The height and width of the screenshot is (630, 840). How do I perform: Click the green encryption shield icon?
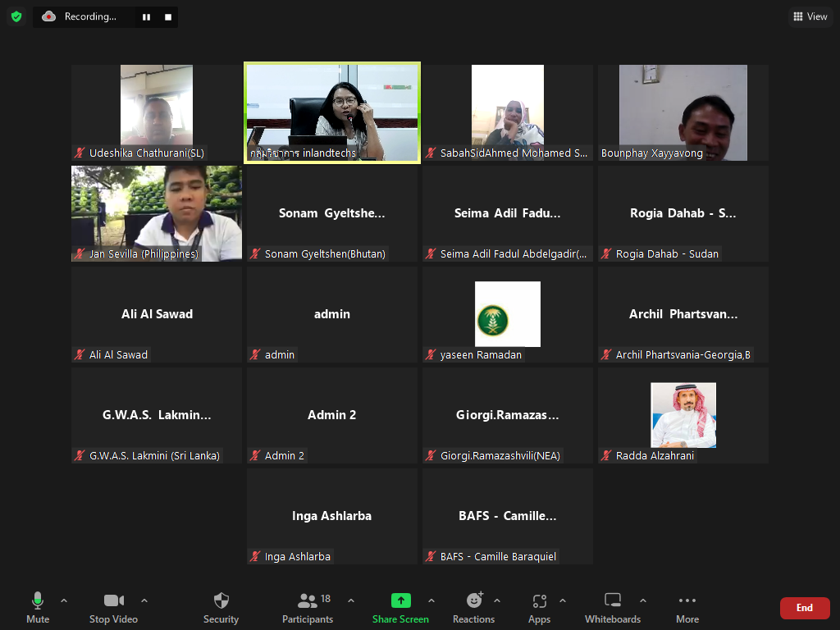pyautogui.click(x=16, y=16)
